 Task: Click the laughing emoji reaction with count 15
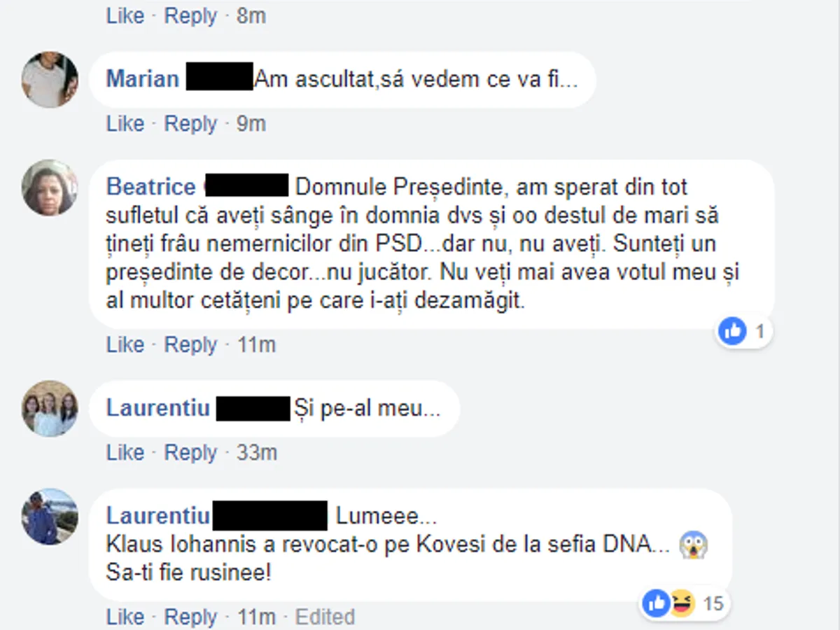pyautogui.click(x=680, y=603)
